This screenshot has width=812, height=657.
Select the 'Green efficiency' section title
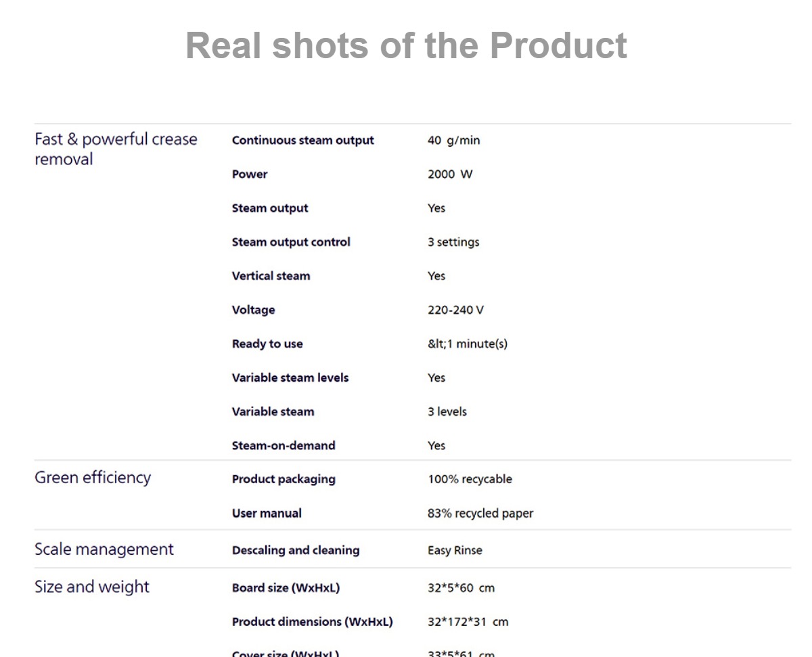tap(93, 477)
